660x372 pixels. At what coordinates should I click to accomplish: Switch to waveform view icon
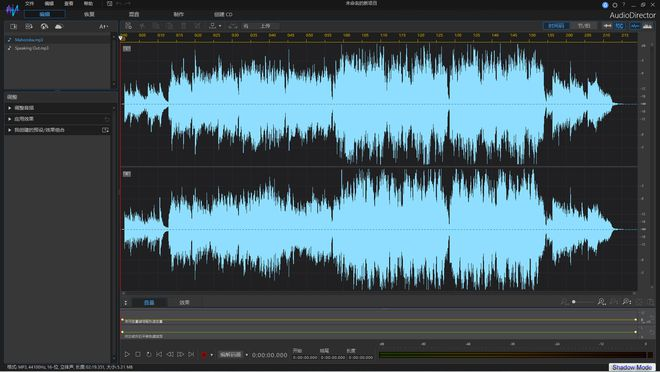[635, 26]
